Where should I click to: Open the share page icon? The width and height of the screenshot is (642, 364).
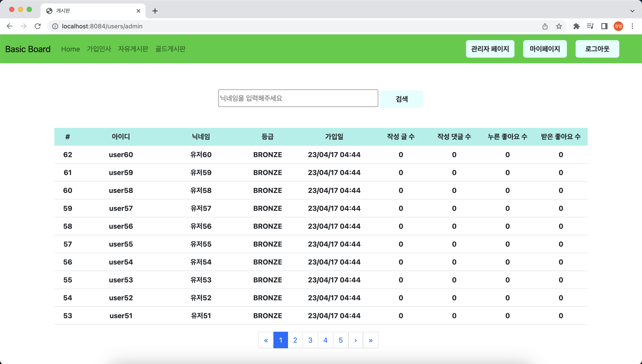pyautogui.click(x=545, y=26)
